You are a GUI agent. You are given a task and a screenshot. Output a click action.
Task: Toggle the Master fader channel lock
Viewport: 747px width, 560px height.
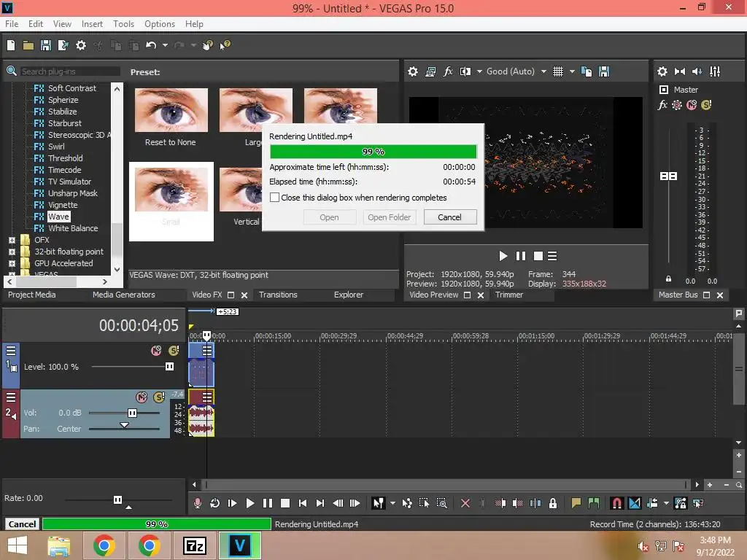tap(668, 279)
